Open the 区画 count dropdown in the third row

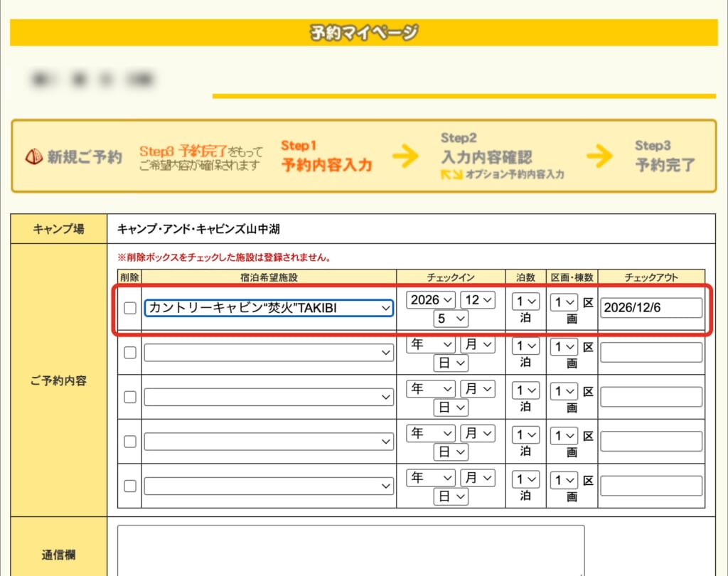click(x=564, y=392)
